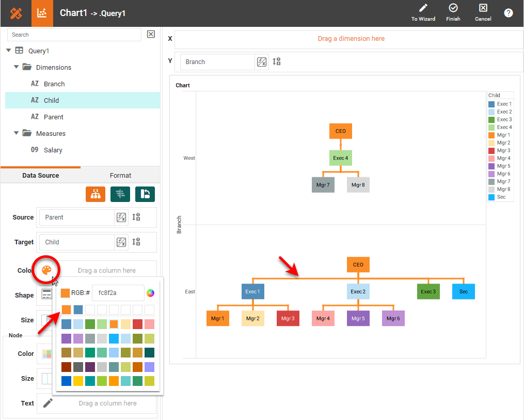Open the formula editor for Source field
Image resolution: width=524 pixels, height=420 pixels.
121,217
